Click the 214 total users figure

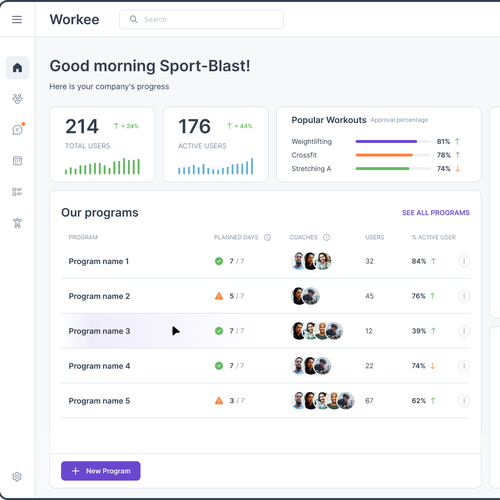click(x=82, y=126)
